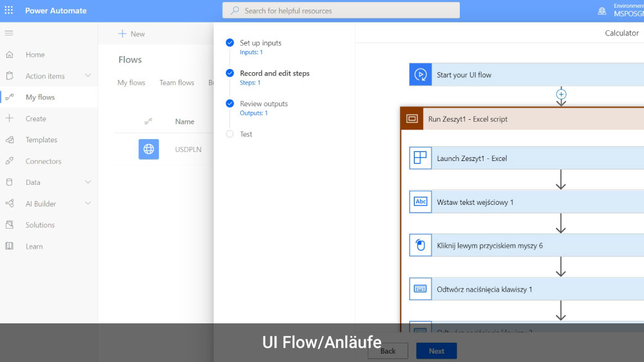Image resolution: width=644 pixels, height=362 pixels.
Task: Click the Power Automate title
Action: (x=56, y=11)
